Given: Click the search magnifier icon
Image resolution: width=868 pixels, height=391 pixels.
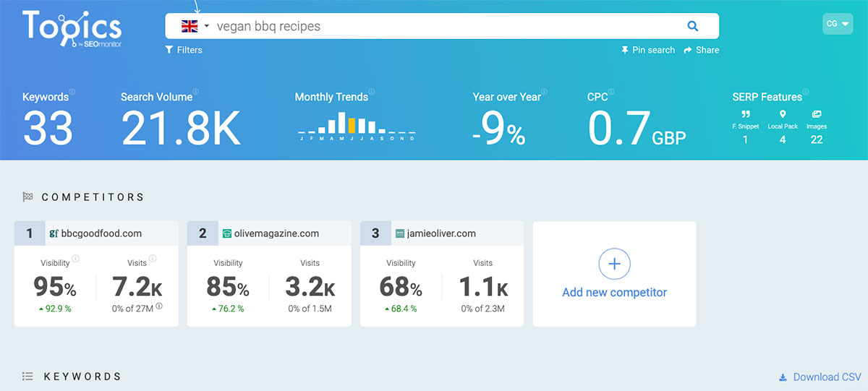Looking at the screenshot, I should pyautogui.click(x=692, y=26).
